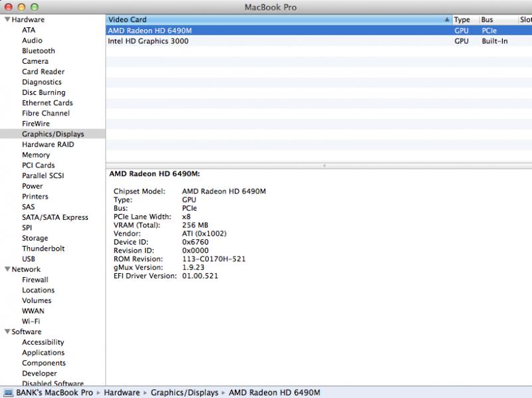This screenshot has width=532, height=398.
Task: Collapse the Software section triangle
Action: point(7,332)
